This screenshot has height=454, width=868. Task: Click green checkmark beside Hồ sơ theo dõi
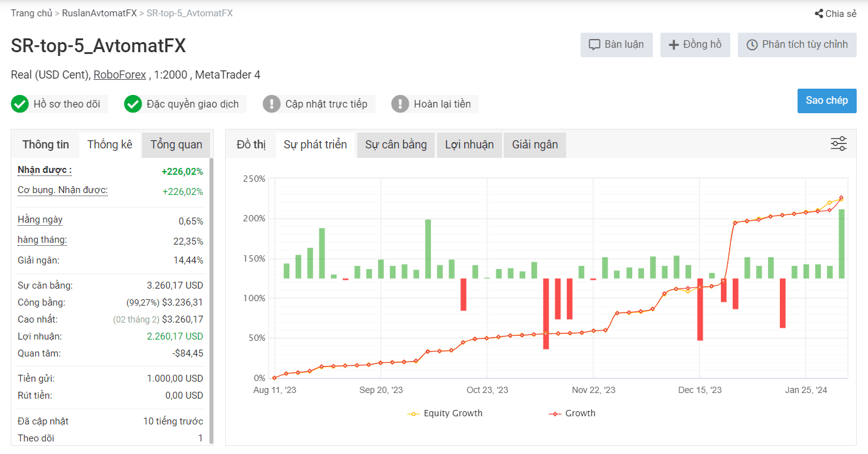[x=20, y=104]
